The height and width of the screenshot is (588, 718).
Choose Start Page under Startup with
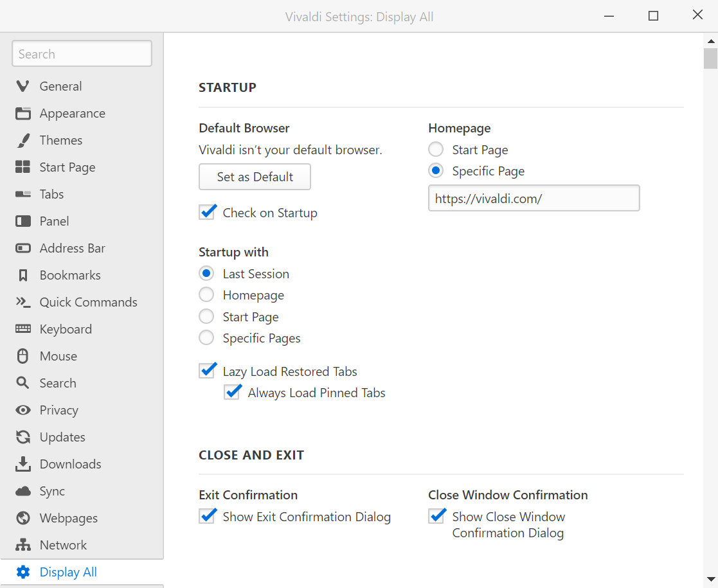(x=206, y=316)
